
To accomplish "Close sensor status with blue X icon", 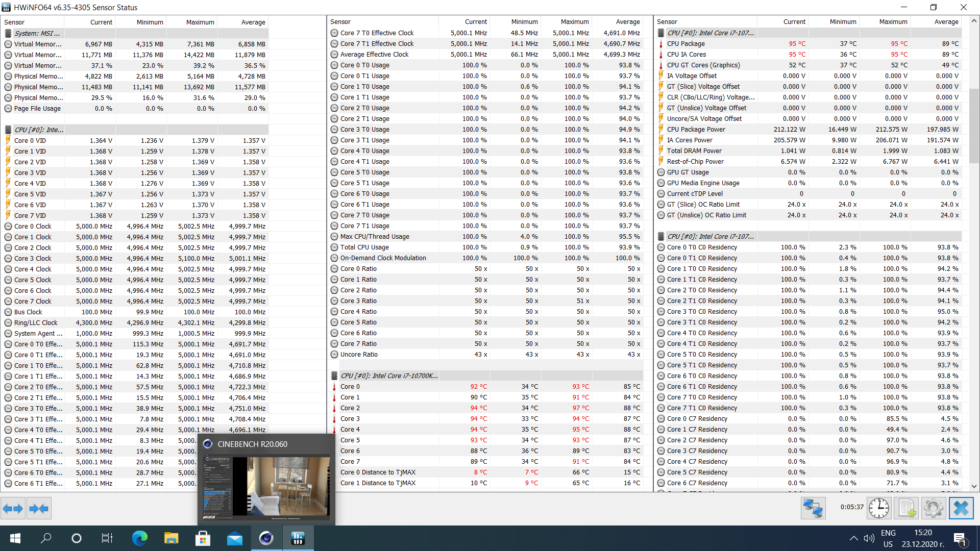I will pos(961,508).
